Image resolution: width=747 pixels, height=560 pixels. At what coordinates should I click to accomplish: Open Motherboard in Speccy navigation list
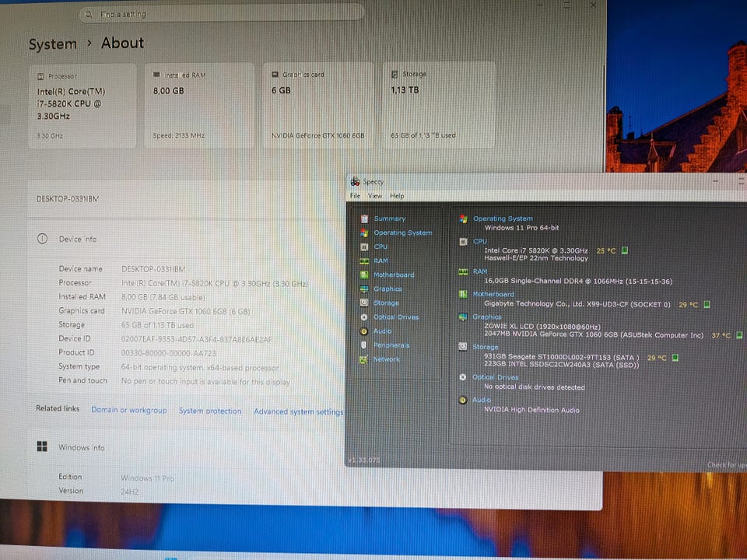pyautogui.click(x=394, y=275)
